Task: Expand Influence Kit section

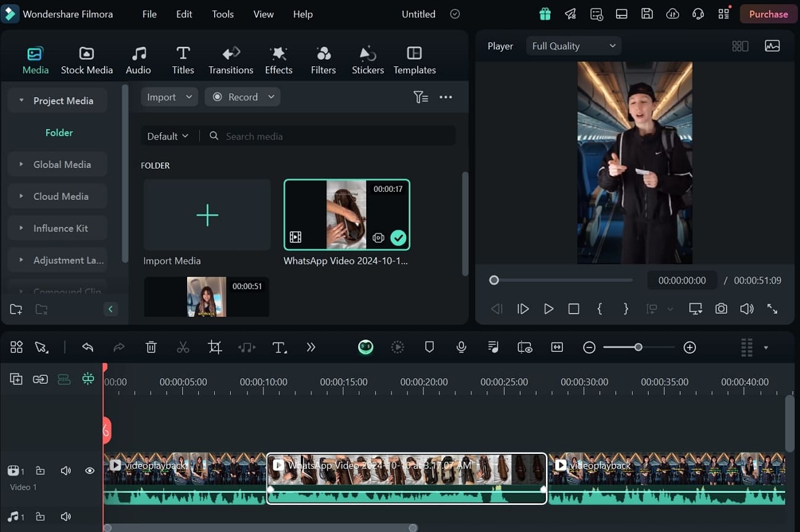Action: [x=22, y=228]
